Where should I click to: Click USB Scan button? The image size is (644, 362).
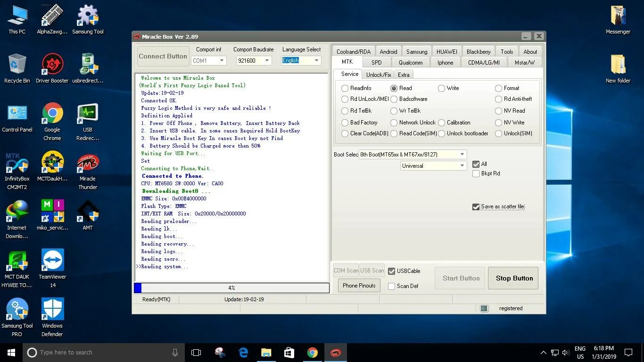[x=372, y=271]
